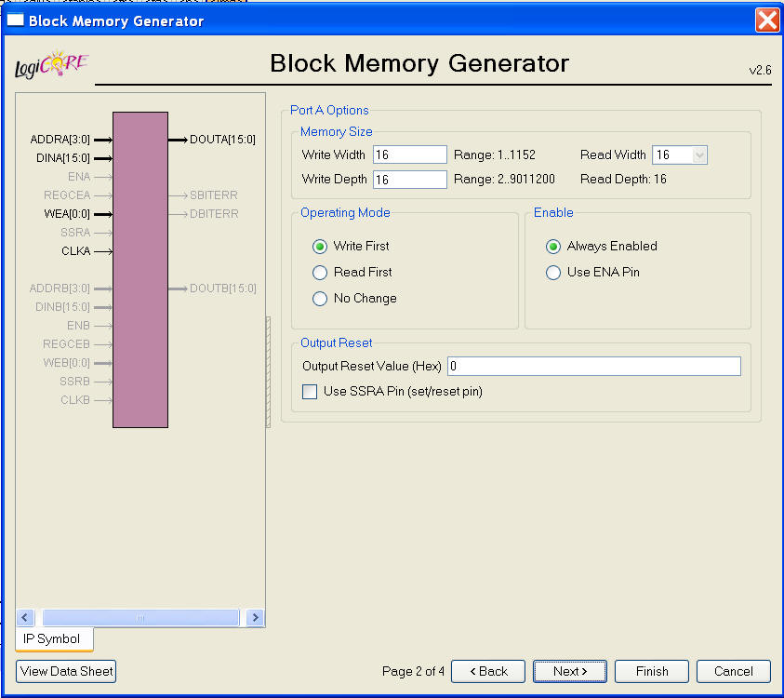Return to previous page with Back
Viewport: 784px width, 698px height.
coord(488,671)
